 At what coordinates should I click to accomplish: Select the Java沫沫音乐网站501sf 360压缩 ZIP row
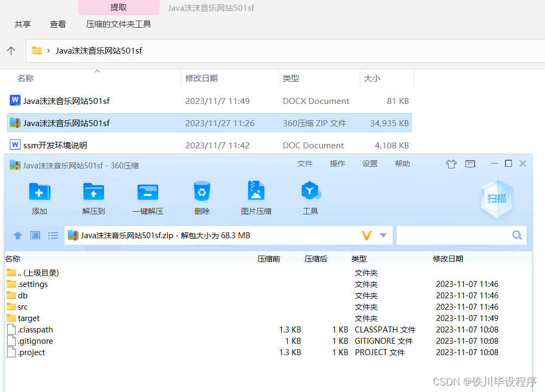(x=209, y=123)
